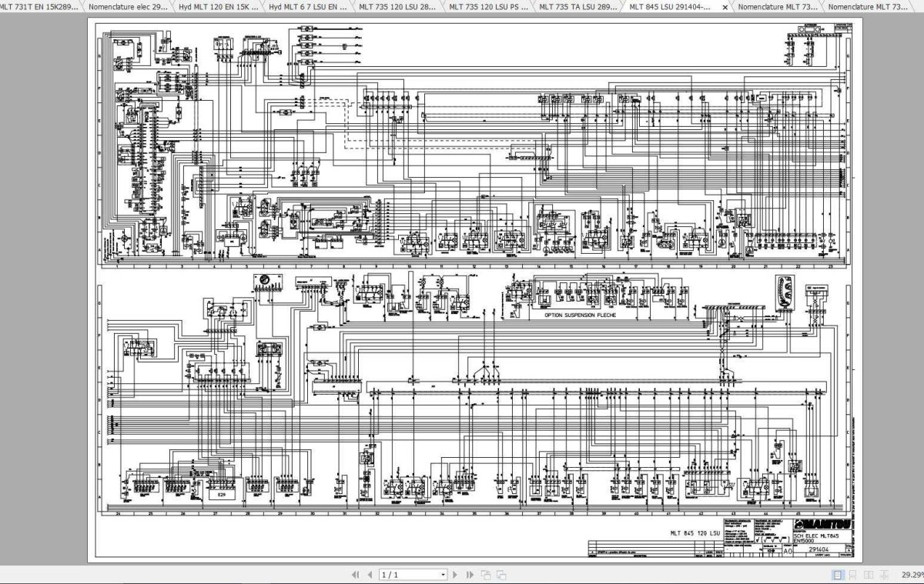924x584 pixels.
Task: Go to the next page
Action: pyautogui.click(x=455, y=575)
